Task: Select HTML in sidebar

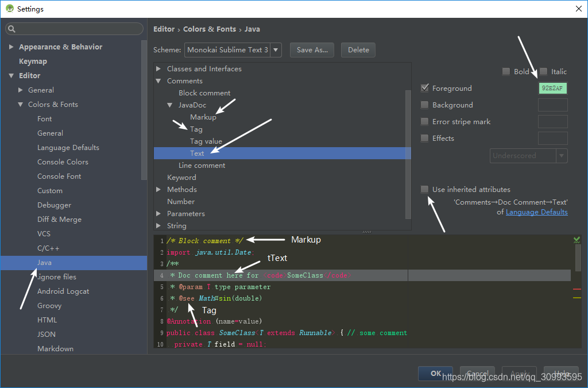Action: (x=47, y=320)
